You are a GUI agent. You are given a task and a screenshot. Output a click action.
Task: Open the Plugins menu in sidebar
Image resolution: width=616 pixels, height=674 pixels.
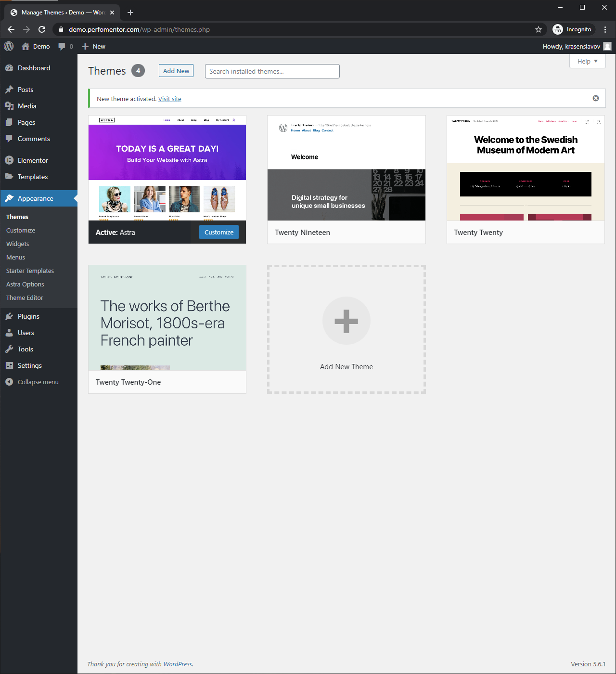[28, 316]
